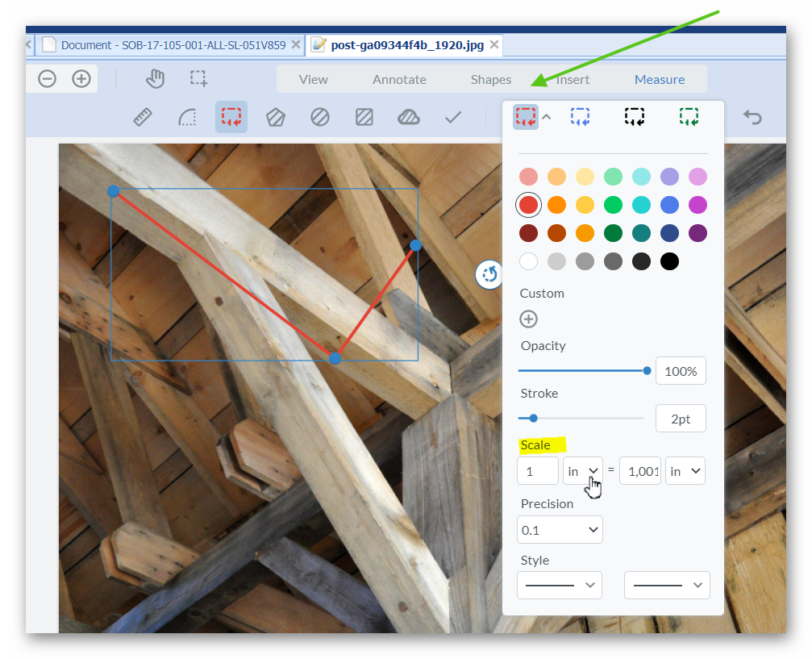812x659 pixels.
Task: Select the ellipse measurement tool
Action: [x=320, y=118]
